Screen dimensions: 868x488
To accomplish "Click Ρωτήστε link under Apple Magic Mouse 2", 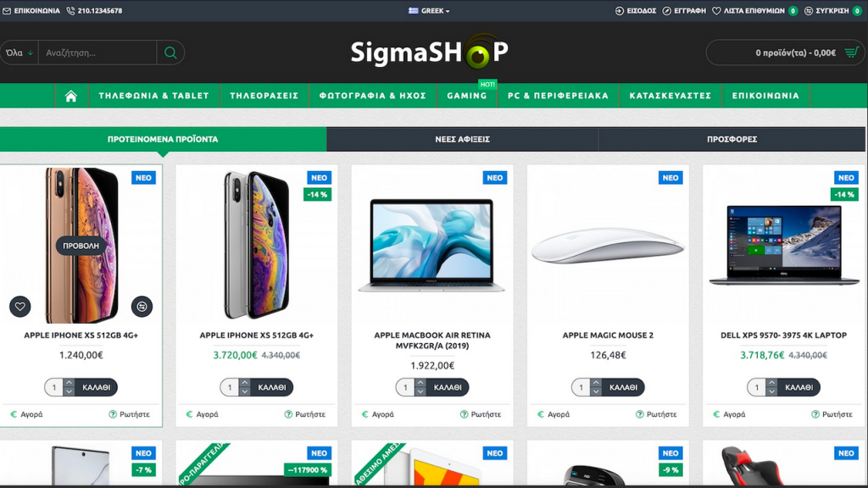I will point(656,413).
